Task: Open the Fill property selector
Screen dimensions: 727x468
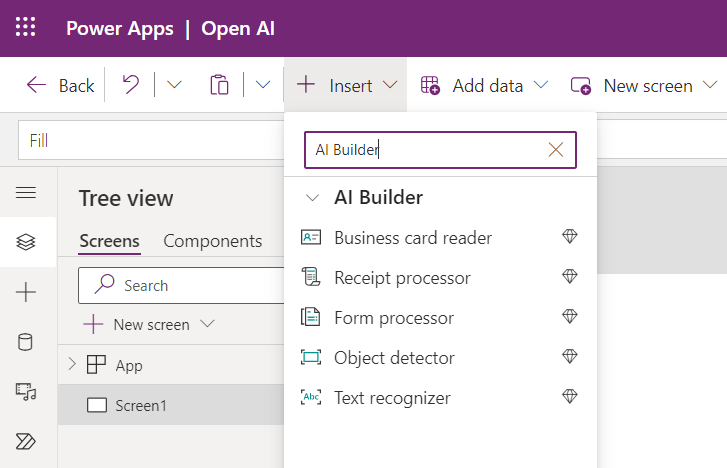Action: tap(151, 140)
